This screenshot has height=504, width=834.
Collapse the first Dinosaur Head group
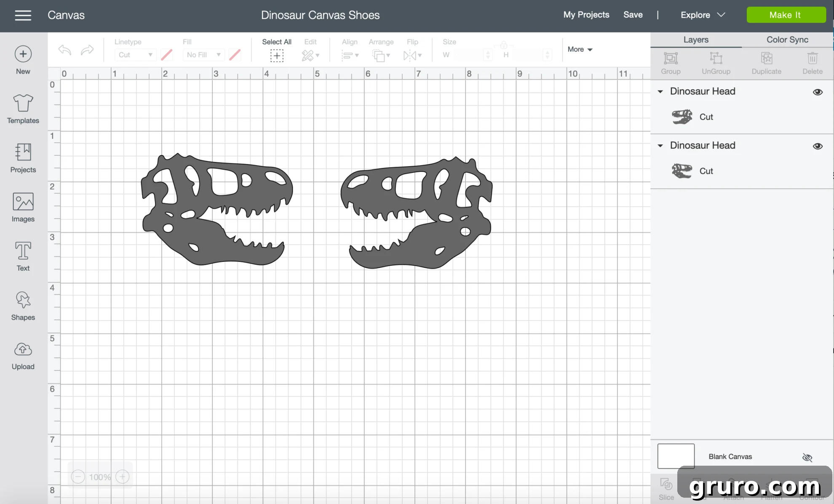[x=660, y=91]
